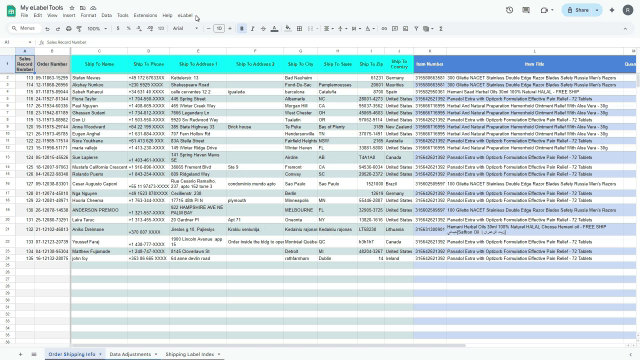Insert a comment
The image size is (640, 360).
tap(395, 29)
